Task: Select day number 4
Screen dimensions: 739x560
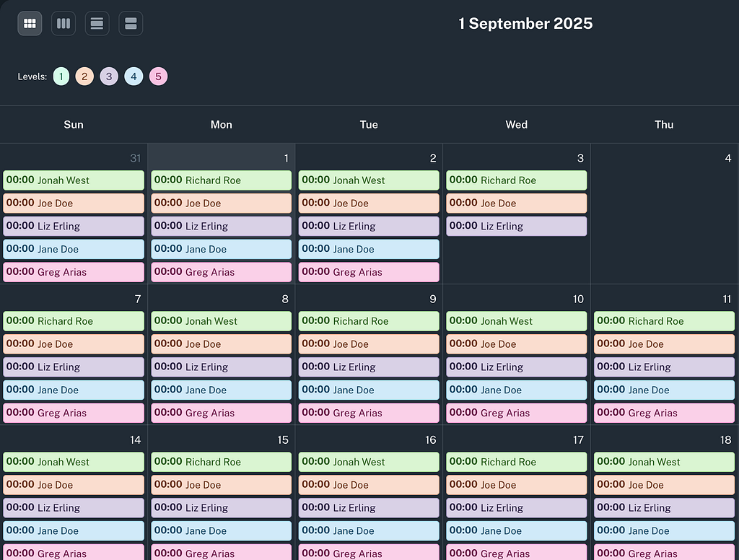Action: click(728, 158)
